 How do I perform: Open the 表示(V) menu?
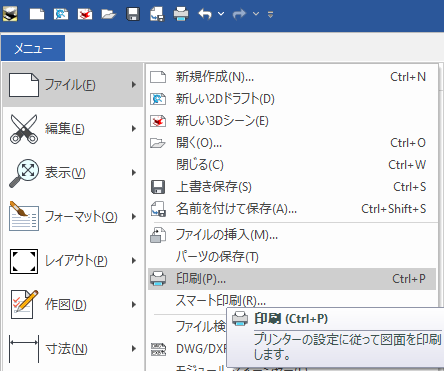73,173
